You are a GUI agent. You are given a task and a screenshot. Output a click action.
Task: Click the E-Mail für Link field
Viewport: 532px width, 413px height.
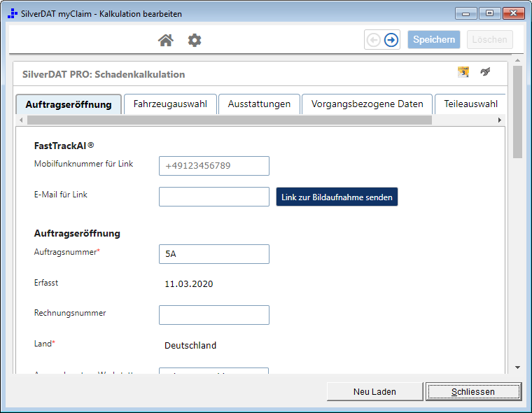click(214, 197)
